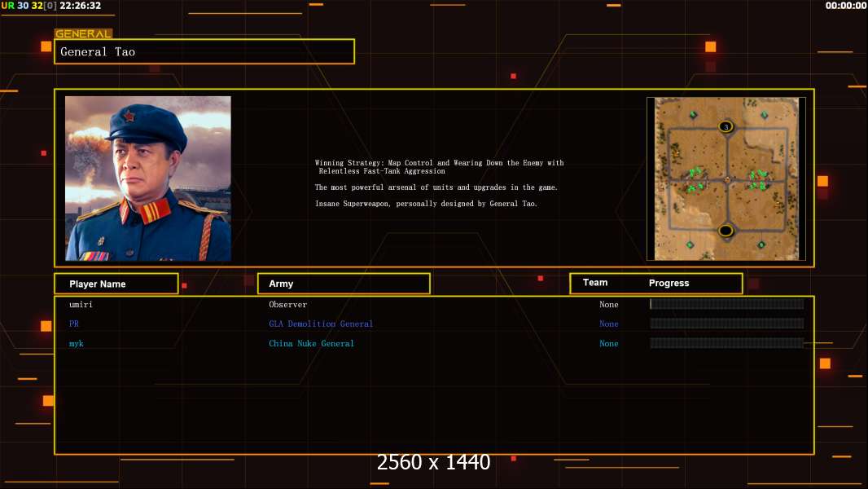868x489 pixels.
Task: Select player name umiri
Action: tap(81, 305)
